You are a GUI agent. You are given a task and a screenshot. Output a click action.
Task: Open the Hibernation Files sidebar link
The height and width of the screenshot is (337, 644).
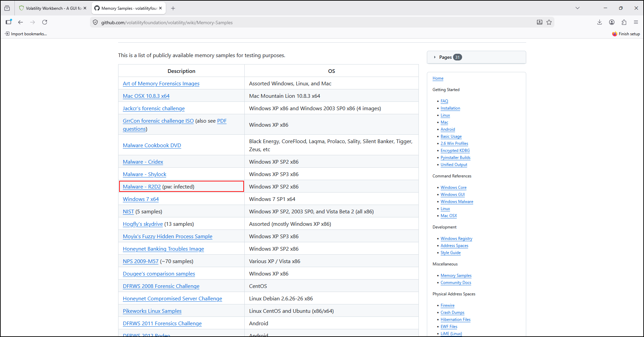pyautogui.click(x=455, y=320)
